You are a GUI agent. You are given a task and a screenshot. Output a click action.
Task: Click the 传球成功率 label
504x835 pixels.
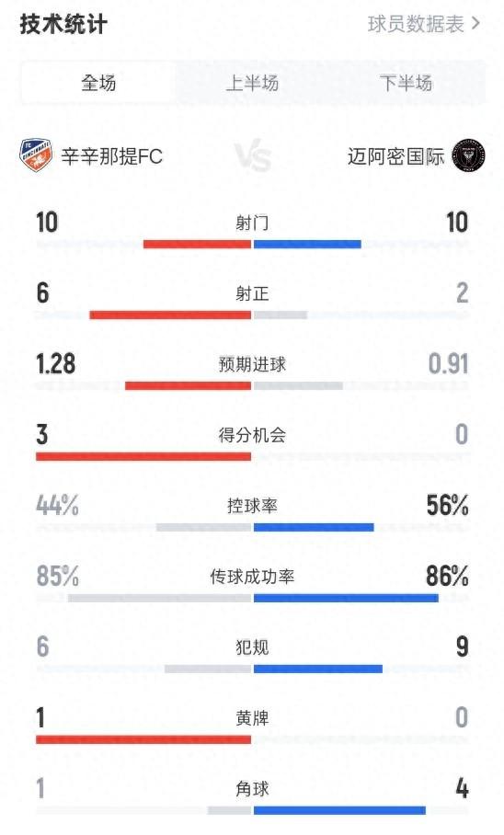tap(252, 577)
